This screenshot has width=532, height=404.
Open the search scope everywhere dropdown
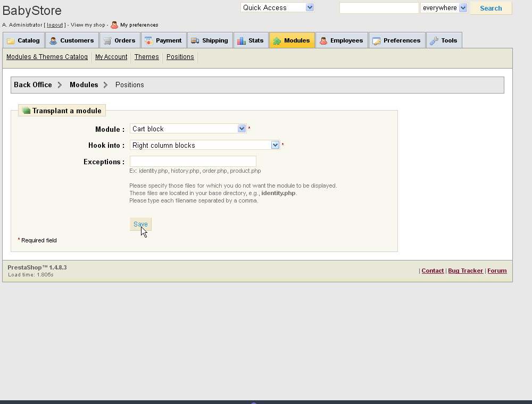pos(444,8)
